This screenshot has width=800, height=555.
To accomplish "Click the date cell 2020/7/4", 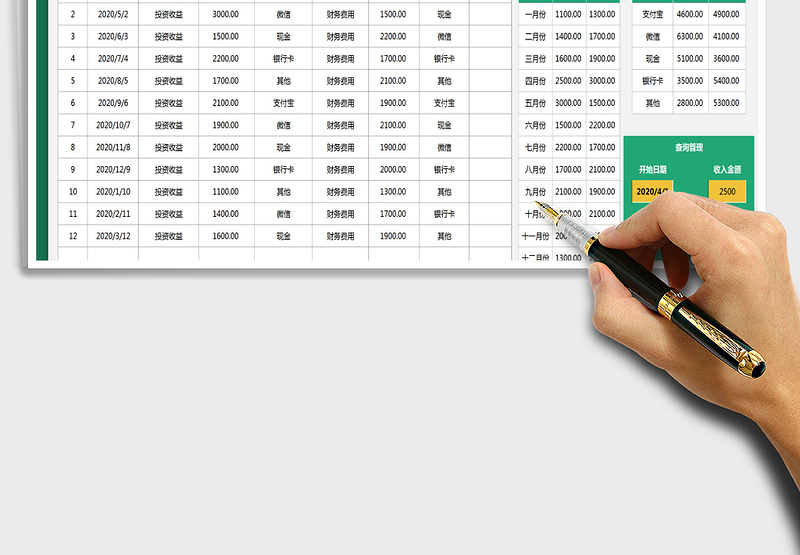I will point(112,59).
